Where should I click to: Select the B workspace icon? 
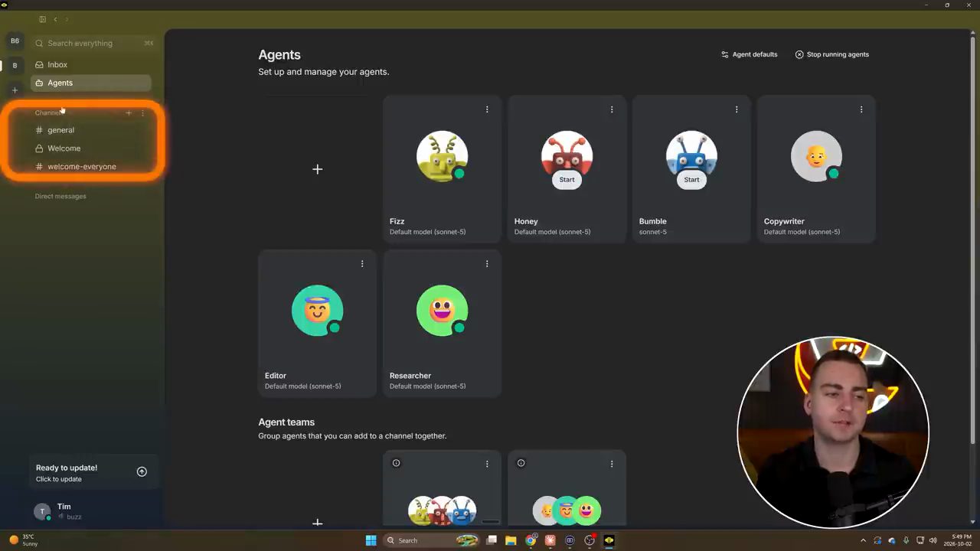(15, 66)
